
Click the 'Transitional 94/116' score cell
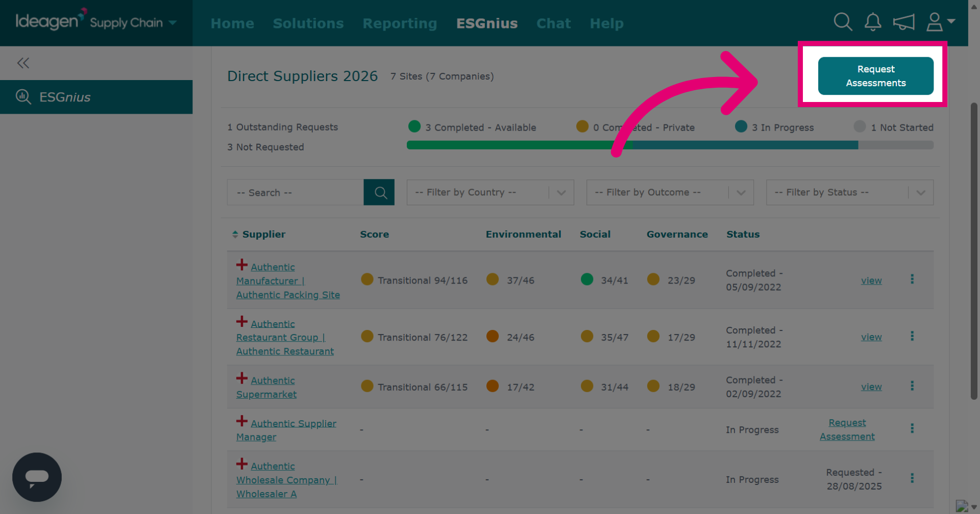pyautogui.click(x=423, y=280)
